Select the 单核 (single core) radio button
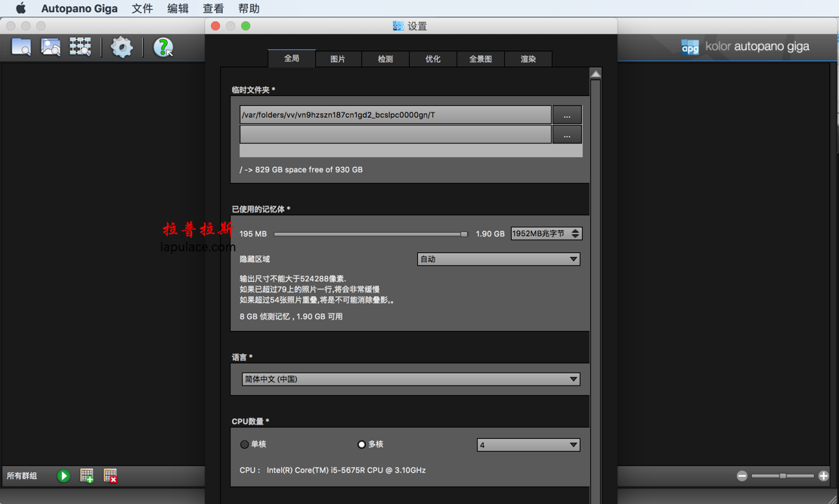 pos(244,444)
